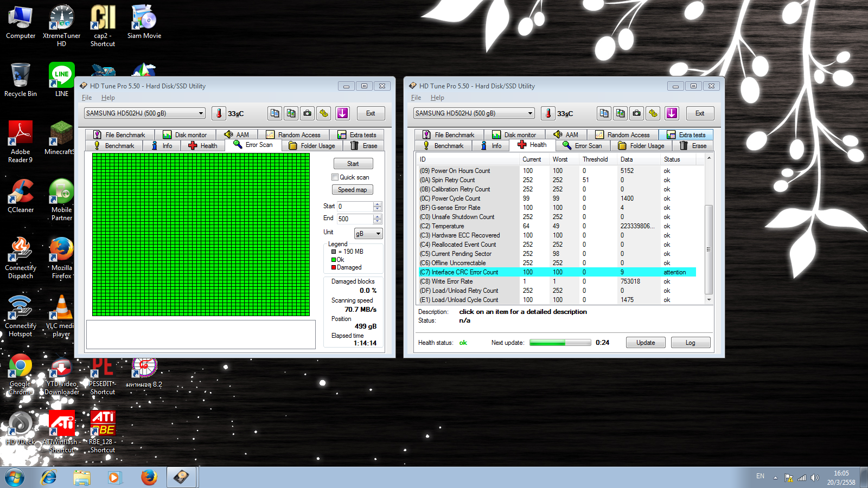Select Current Pending Sector row

(557, 254)
